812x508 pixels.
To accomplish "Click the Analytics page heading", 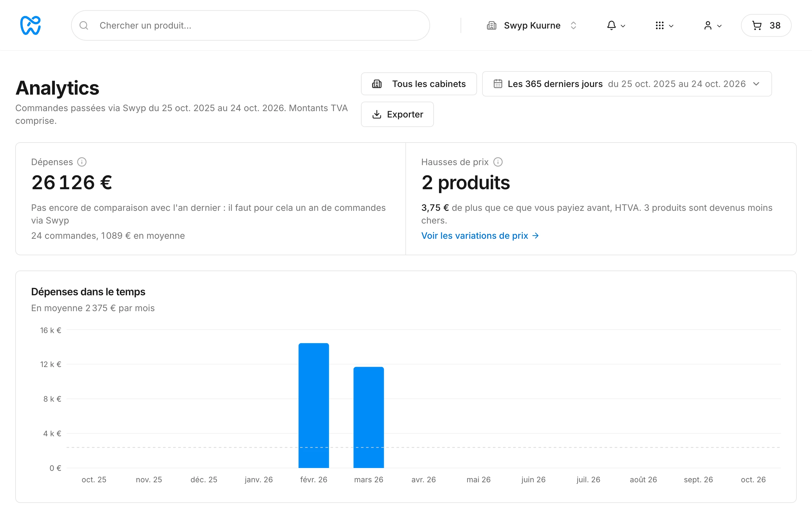I will pos(57,88).
